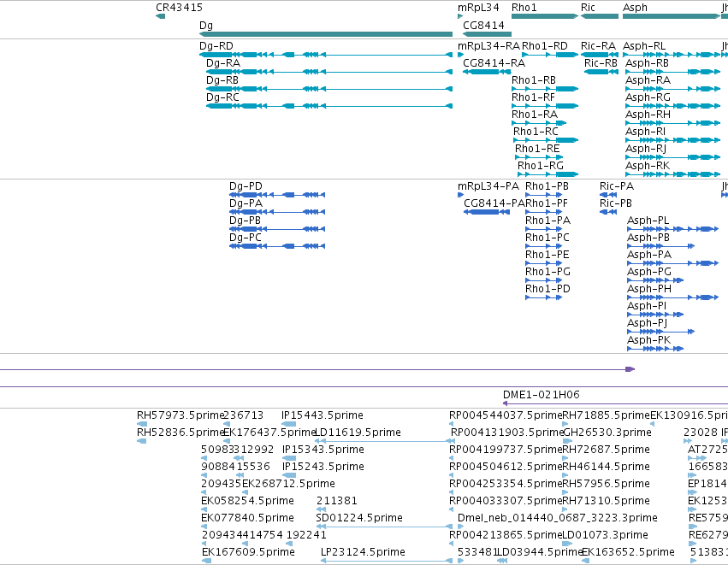728x565 pixels.
Task: Select EST IP15443.5prime
Action: click(x=289, y=424)
